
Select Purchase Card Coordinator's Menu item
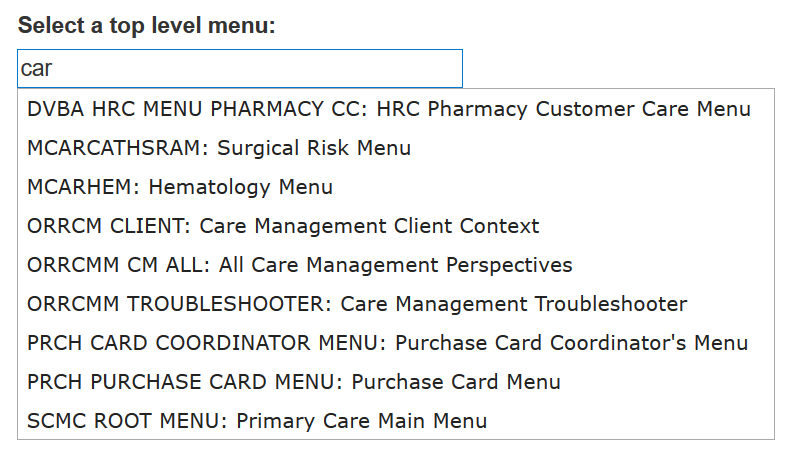[x=571, y=343]
